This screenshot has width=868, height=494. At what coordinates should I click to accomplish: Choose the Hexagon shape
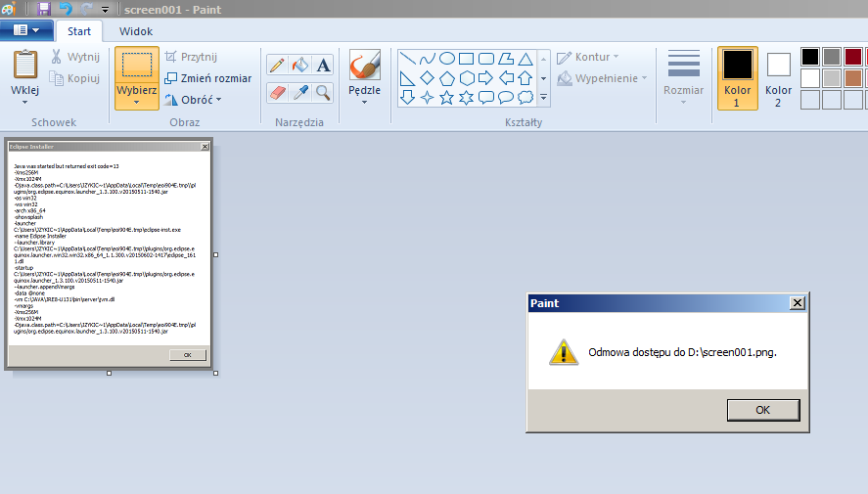(466, 78)
